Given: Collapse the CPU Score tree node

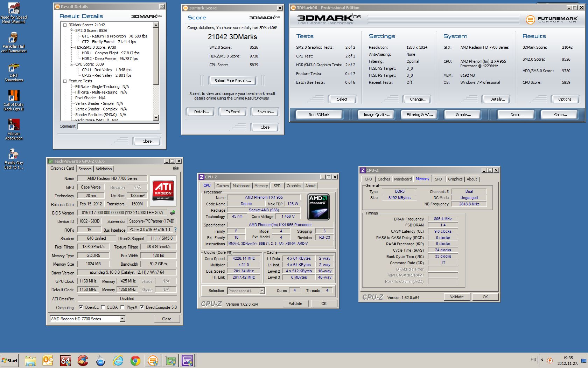Looking at the screenshot, I should point(72,64).
